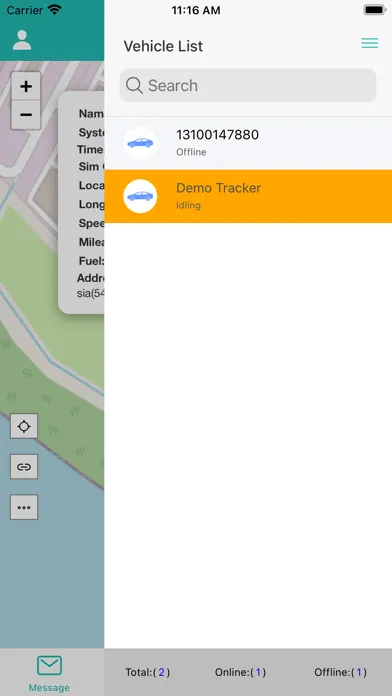The width and height of the screenshot is (392, 696).
Task: Tap the Fuel: label in info popup
Action: [91, 261]
